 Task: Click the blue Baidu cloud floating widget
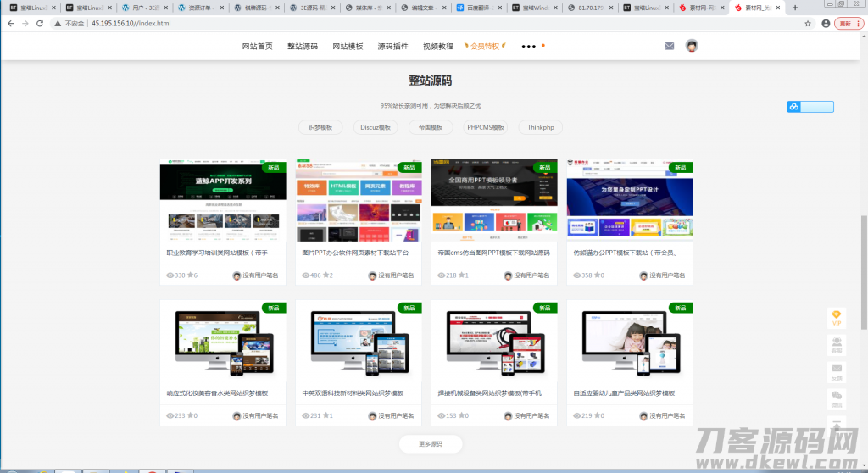point(810,107)
